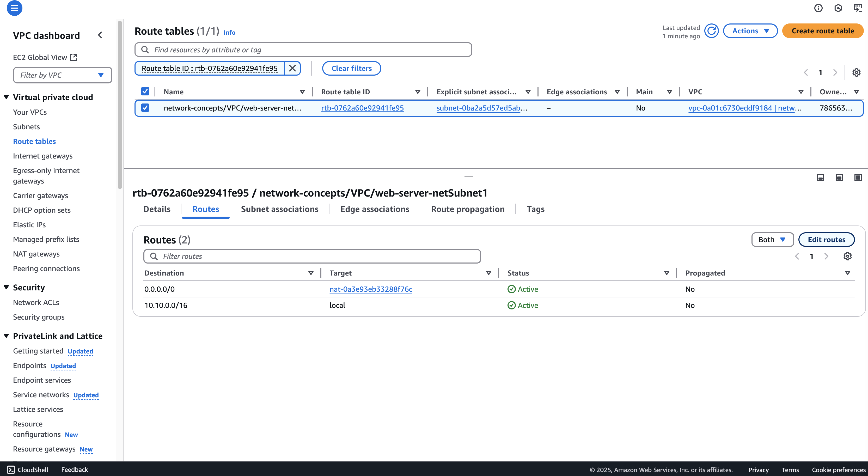The image size is (868, 476).
Task: Sort by Name column arrow
Action: pos(302,92)
